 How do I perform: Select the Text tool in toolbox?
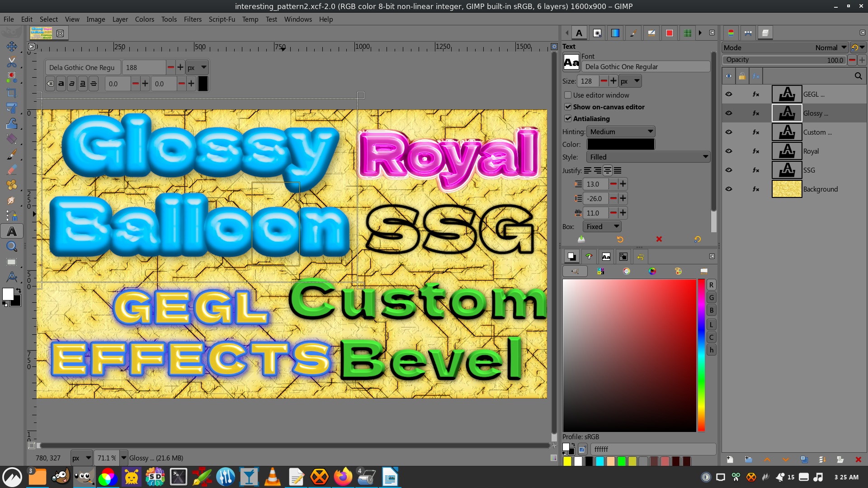tap(12, 231)
